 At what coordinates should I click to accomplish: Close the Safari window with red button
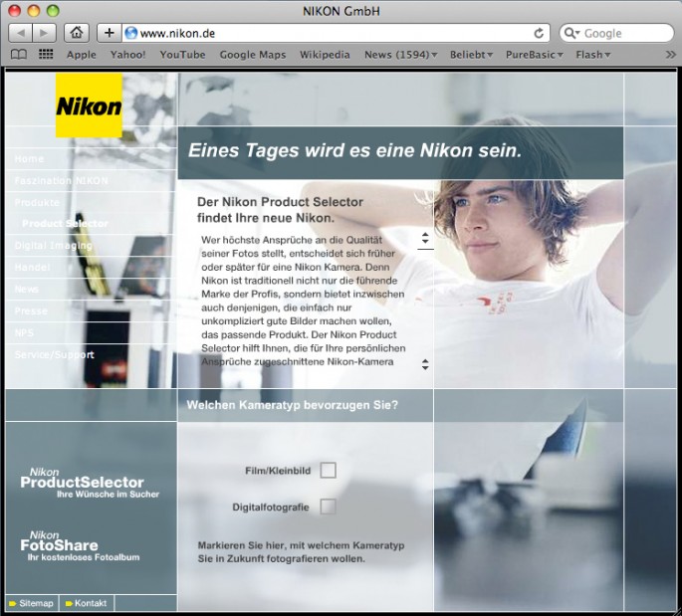point(14,10)
